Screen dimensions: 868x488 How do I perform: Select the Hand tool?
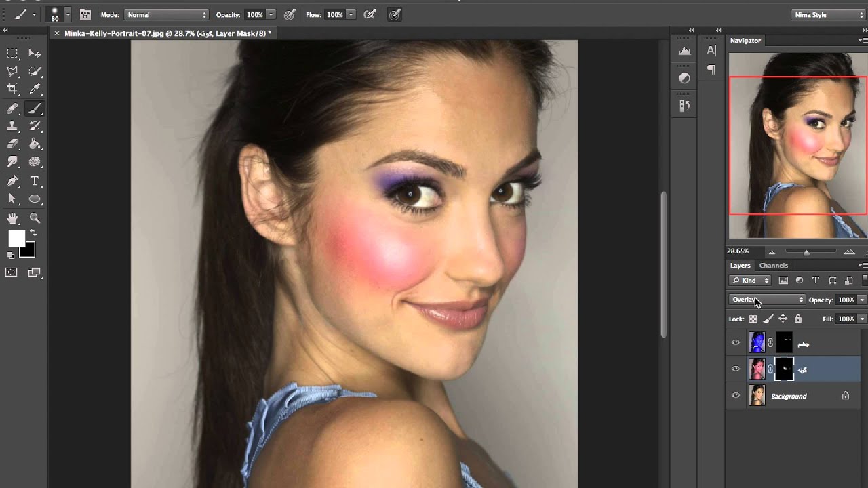(x=12, y=218)
